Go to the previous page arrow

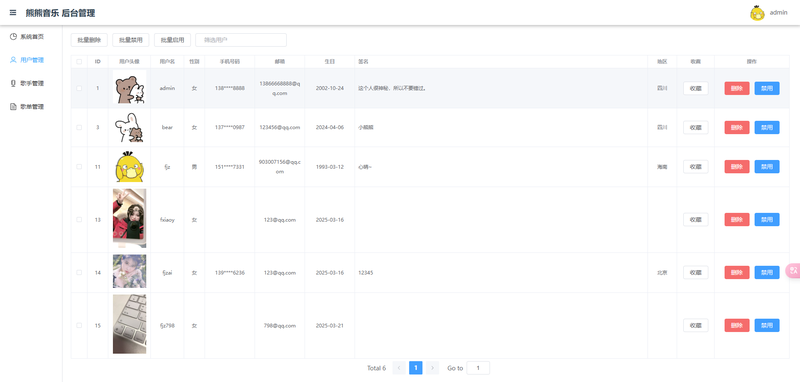click(x=399, y=368)
